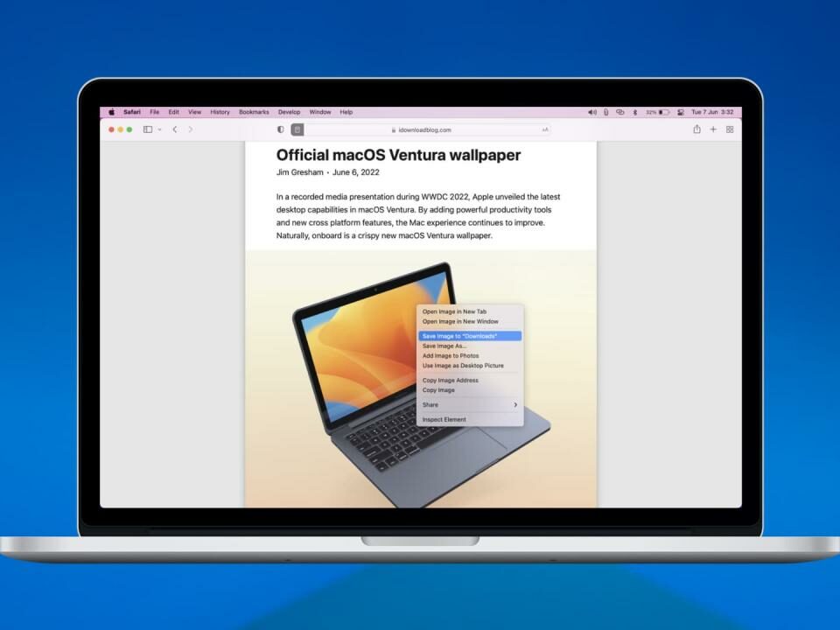
Task: Choose Save Image As...
Action: [470, 346]
